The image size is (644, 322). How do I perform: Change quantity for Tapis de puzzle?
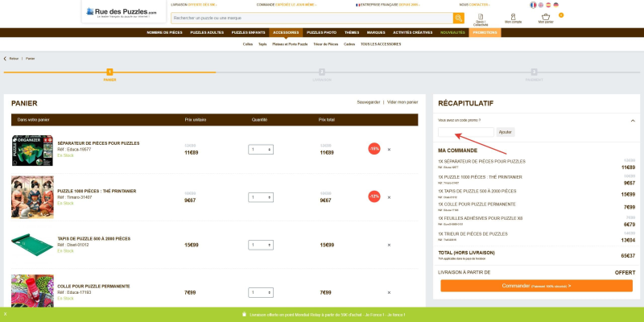(x=261, y=245)
